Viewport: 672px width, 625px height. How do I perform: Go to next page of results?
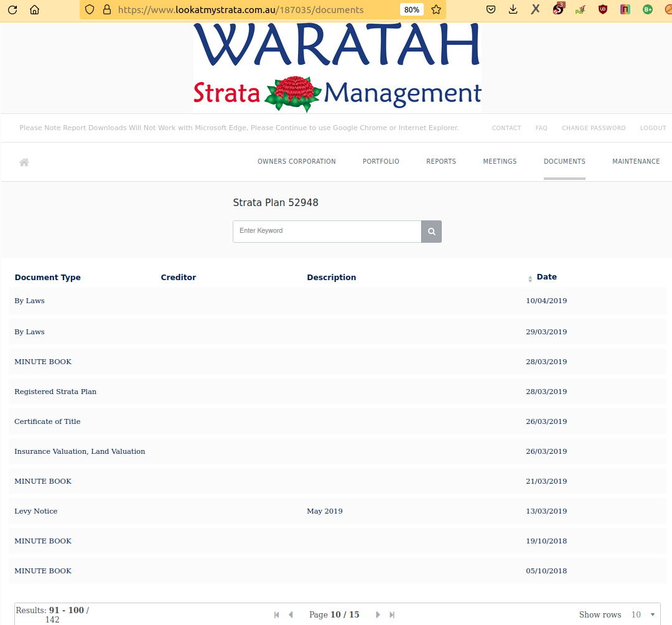[378, 614]
